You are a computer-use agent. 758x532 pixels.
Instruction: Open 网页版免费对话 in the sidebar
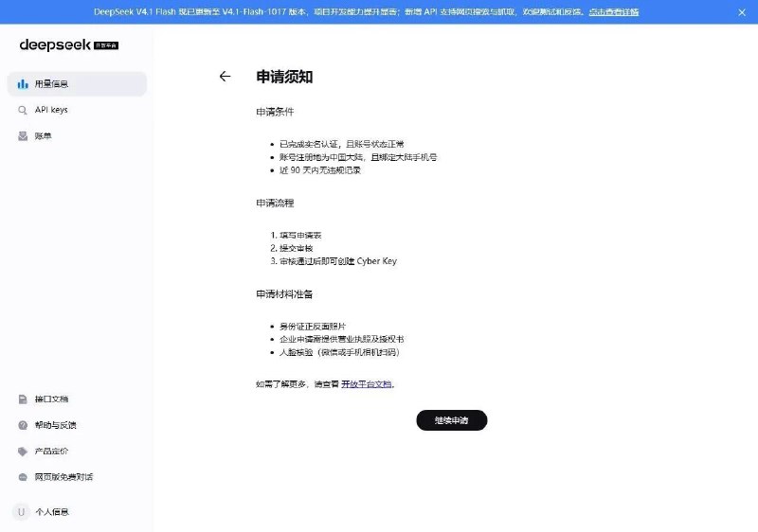click(x=77, y=477)
